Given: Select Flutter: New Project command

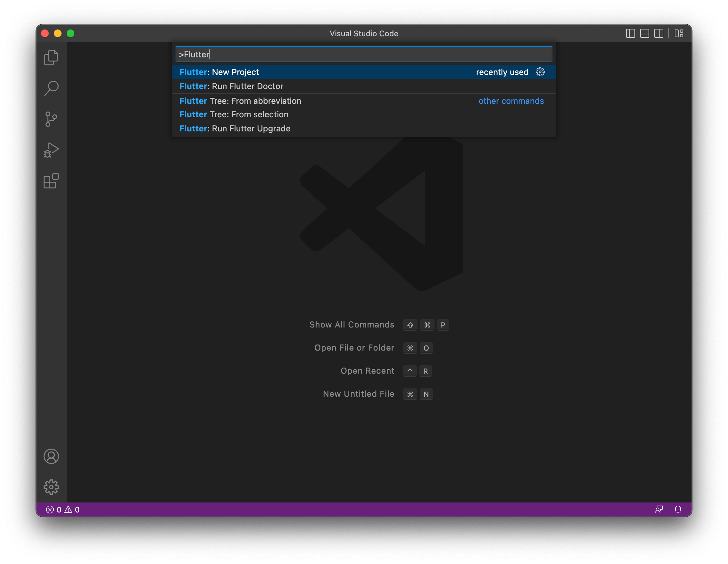Looking at the screenshot, I should point(364,72).
